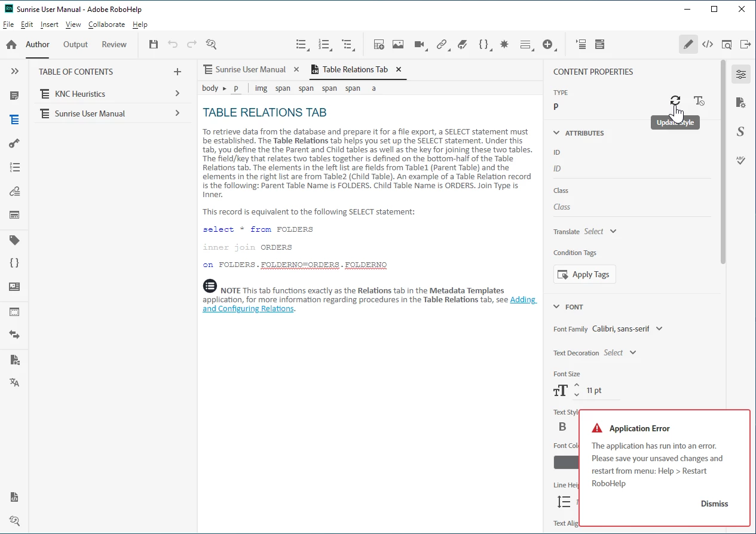This screenshot has height=534, width=756.
Task: Open the Edit menu
Action: [x=27, y=24]
